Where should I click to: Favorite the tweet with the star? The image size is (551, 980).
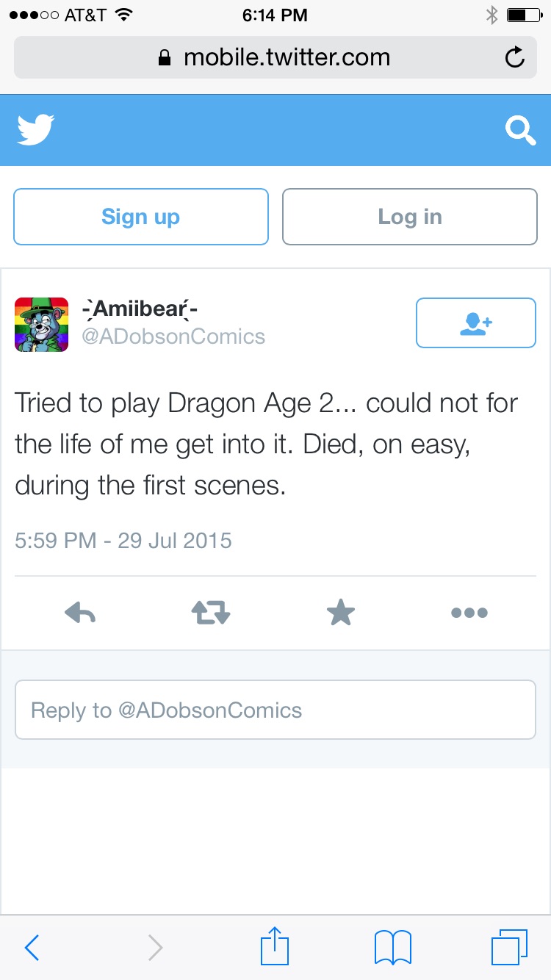[x=341, y=612]
